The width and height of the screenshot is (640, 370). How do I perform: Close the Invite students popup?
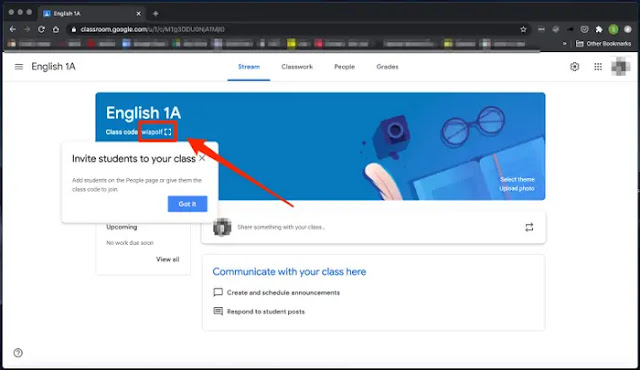[x=202, y=158]
